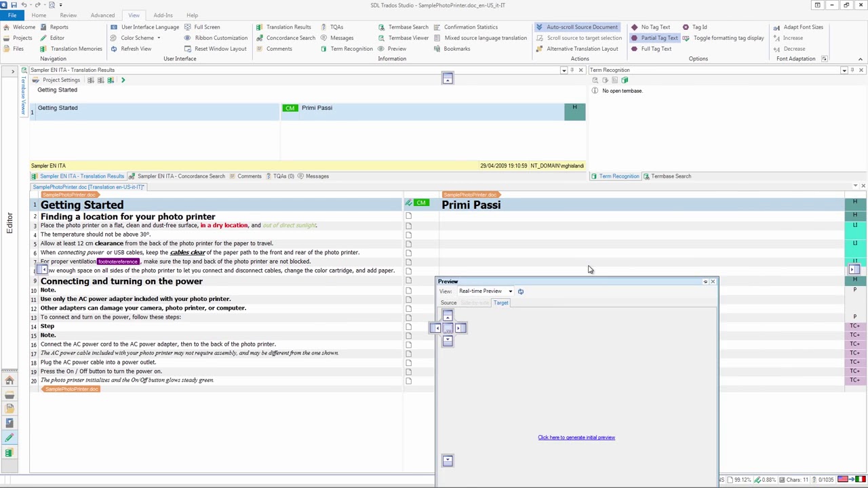
Task: Select Full Tag Text option
Action: tap(651, 49)
